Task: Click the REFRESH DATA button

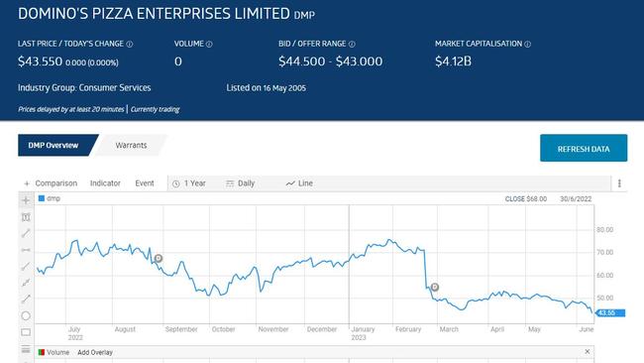Action: 584,148
